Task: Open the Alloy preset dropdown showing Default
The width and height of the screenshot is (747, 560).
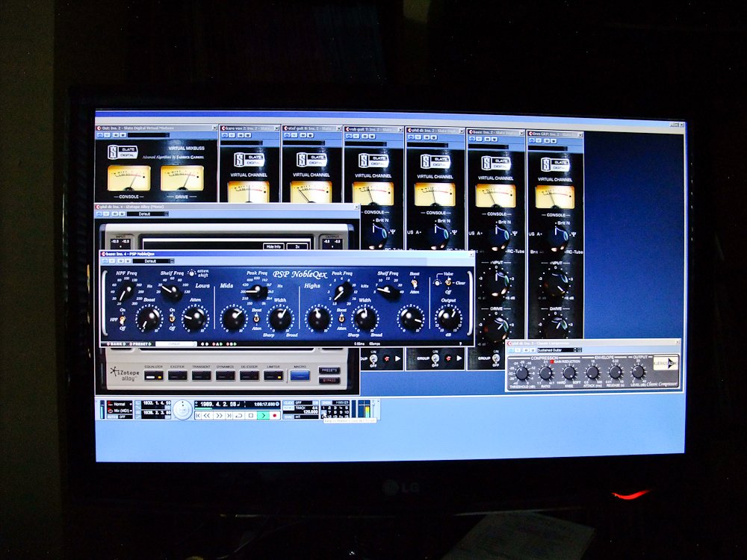Action: click(x=146, y=214)
